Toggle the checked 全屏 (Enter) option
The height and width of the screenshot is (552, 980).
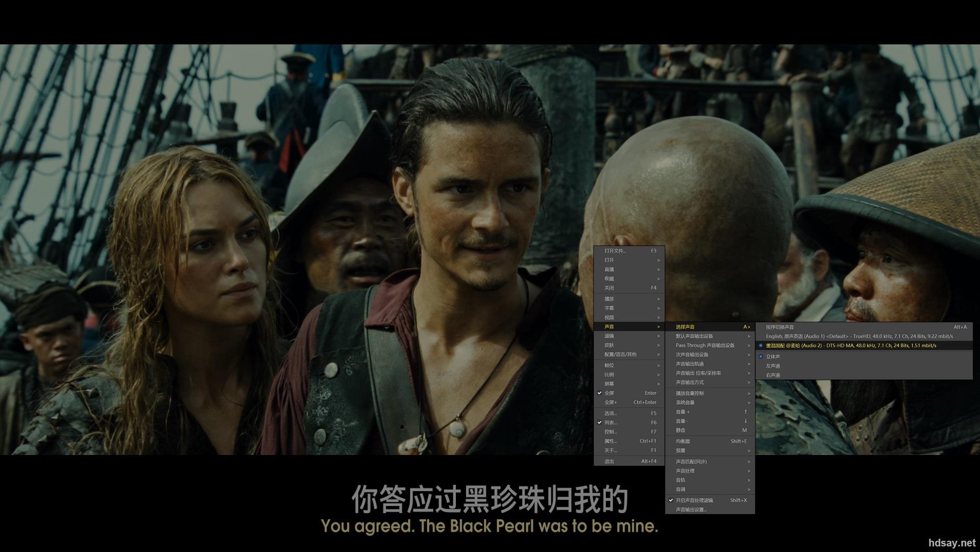(x=629, y=393)
